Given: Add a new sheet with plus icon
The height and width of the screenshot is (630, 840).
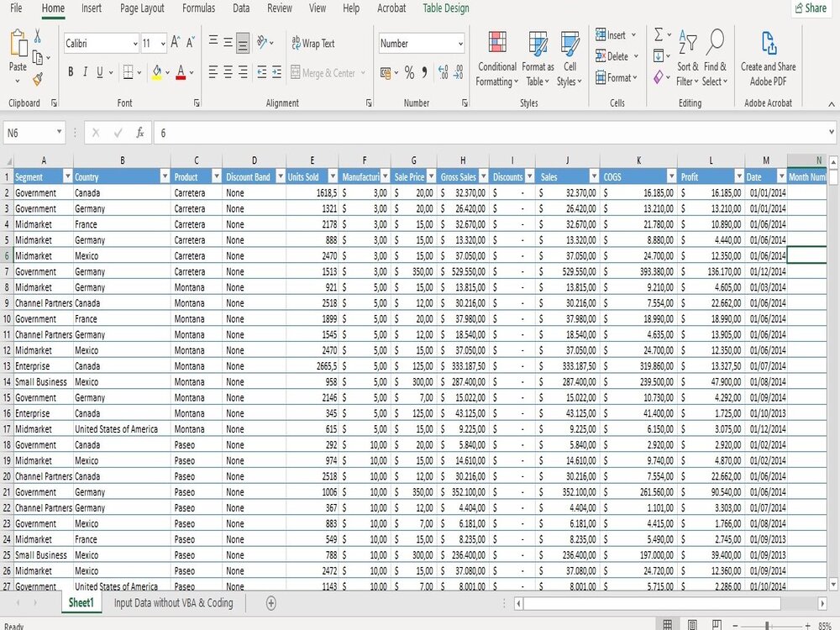Looking at the screenshot, I should (x=271, y=603).
